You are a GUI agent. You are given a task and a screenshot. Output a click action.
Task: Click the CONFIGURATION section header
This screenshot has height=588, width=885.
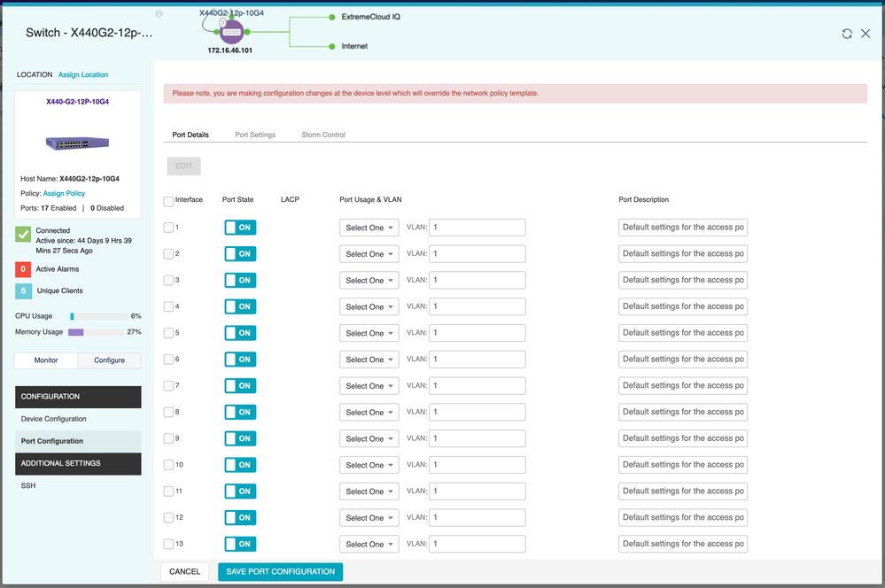[78, 397]
